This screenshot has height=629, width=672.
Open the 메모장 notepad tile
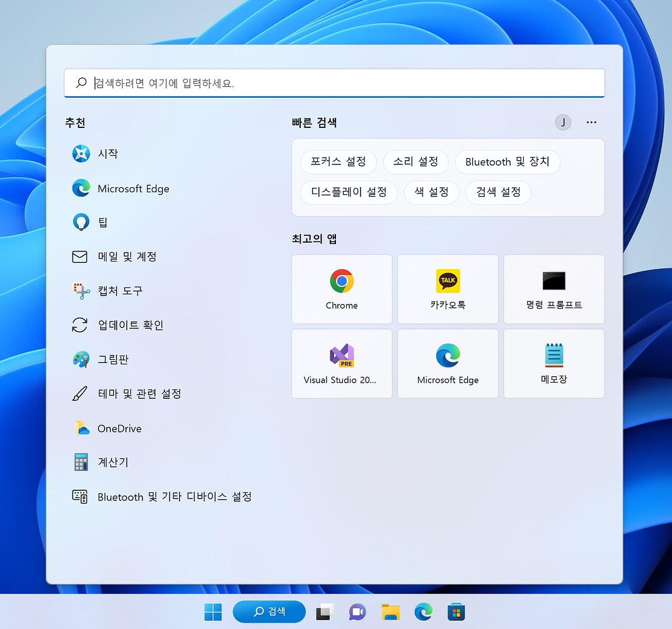pos(553,364)
